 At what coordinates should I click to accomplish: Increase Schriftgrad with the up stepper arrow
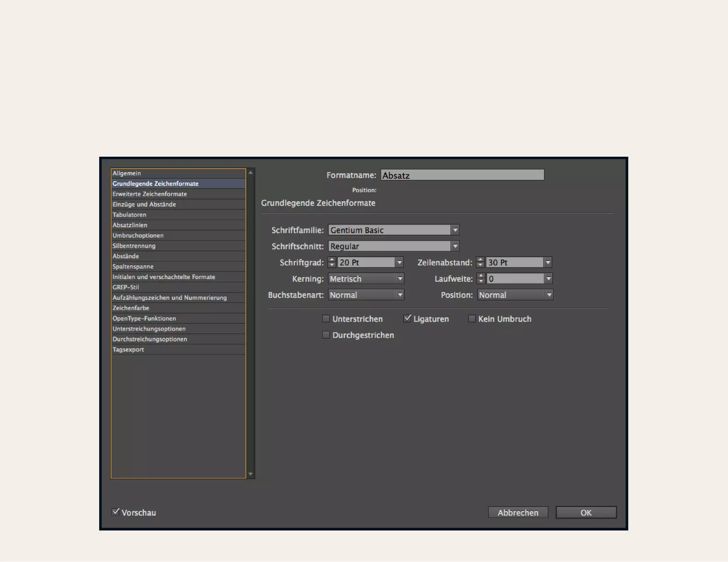[332, 260]
